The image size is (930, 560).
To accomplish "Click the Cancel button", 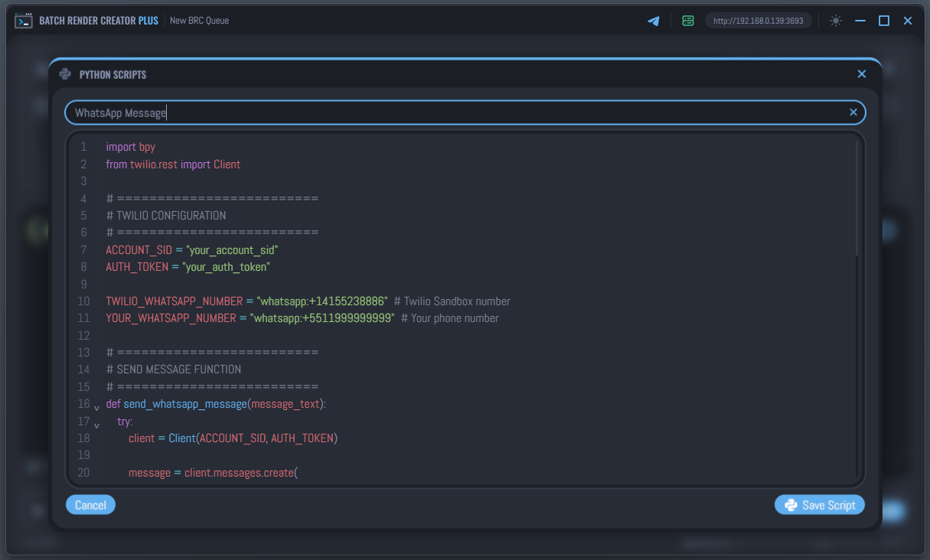I will tap(90, 505).
